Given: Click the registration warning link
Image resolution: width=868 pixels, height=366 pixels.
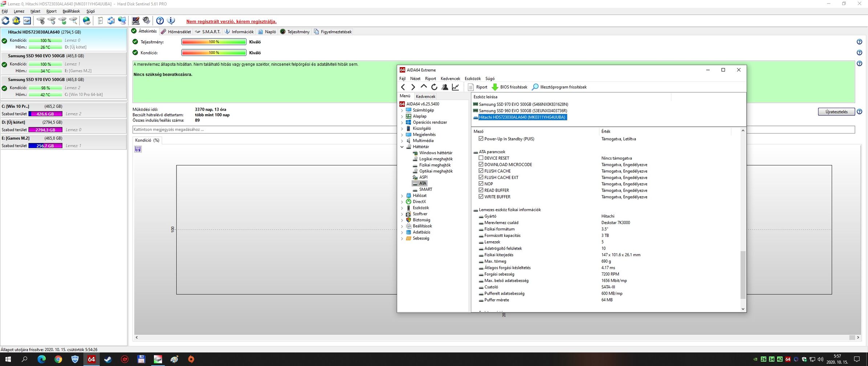Looking at the screenshot, I should (231, 21).
